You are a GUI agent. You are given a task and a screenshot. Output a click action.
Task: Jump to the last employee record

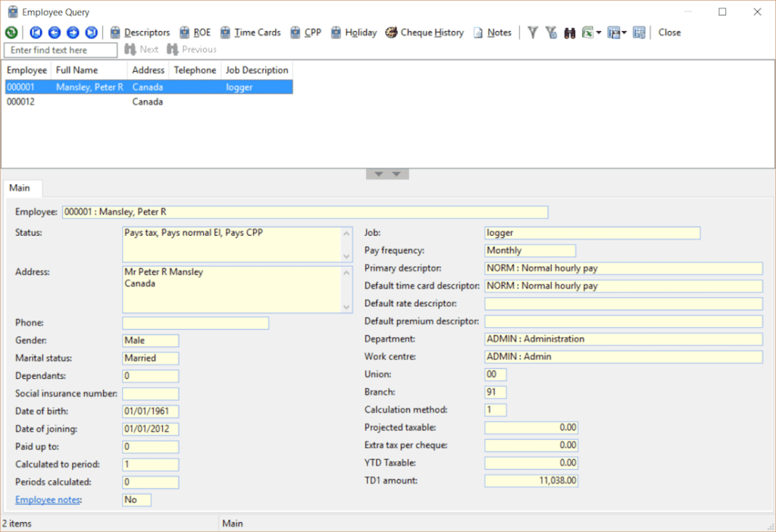click(91, 33)
